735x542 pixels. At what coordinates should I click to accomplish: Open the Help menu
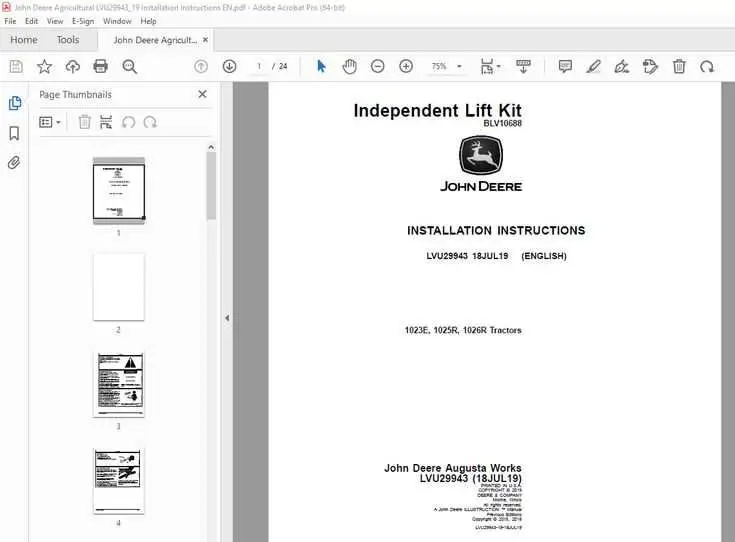coord(148,21)
